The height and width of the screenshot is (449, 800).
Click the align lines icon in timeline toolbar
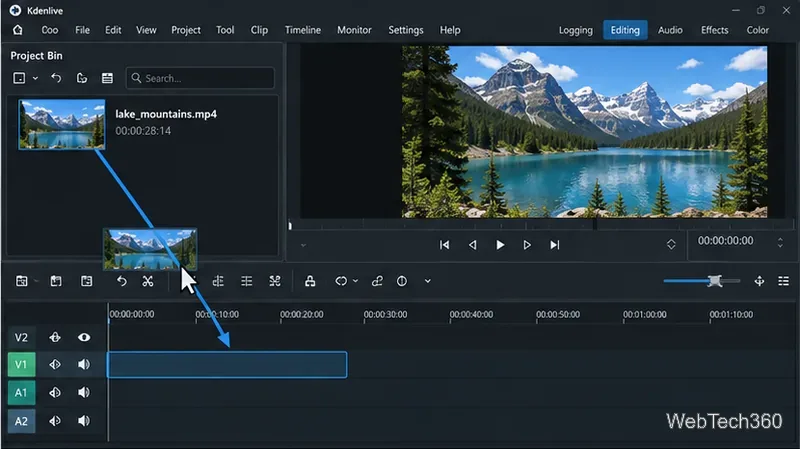(246, 281)
